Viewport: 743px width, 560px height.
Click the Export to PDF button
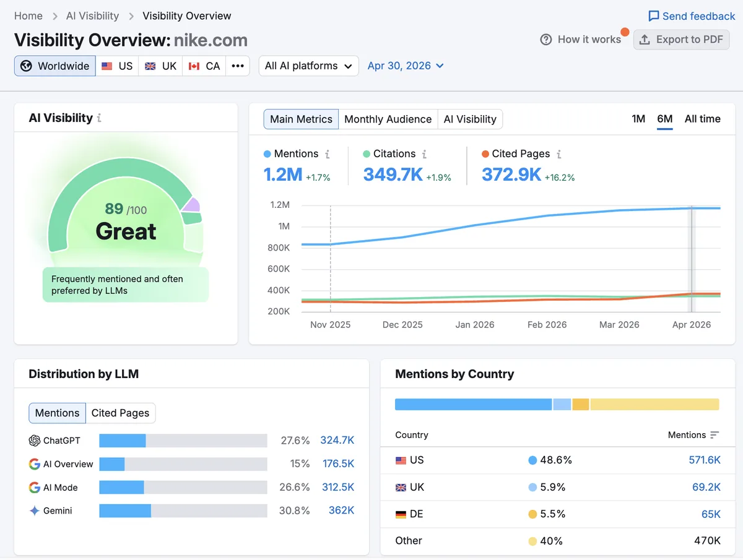pyautogui.click(x=682, y=40)
